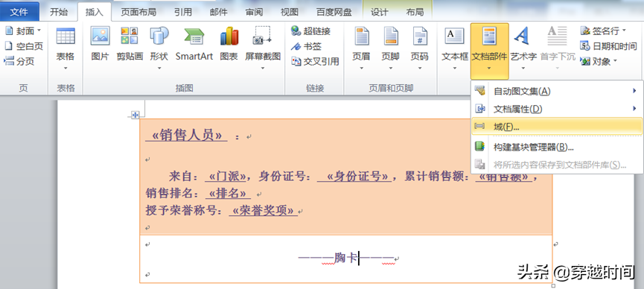Open the 视图 ribbon tab
The width and height of the screenshot is (644, 289).
point(289,12)
